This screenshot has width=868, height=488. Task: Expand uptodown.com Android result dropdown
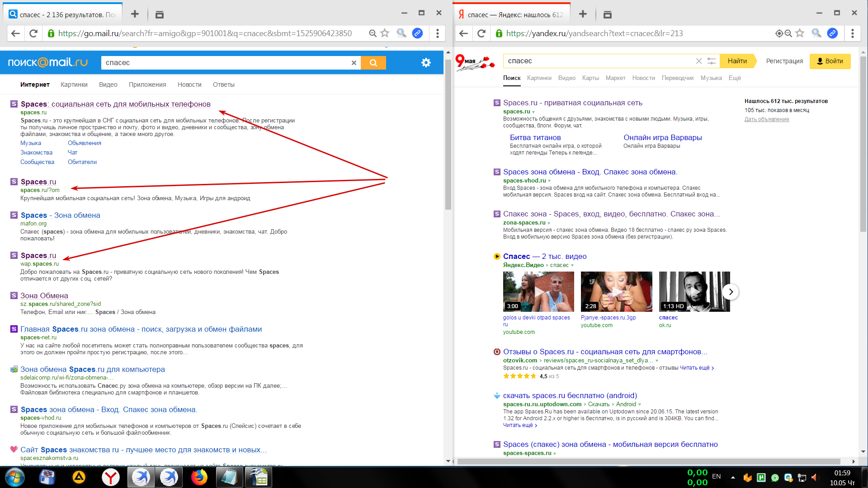(x=640, y=405)
